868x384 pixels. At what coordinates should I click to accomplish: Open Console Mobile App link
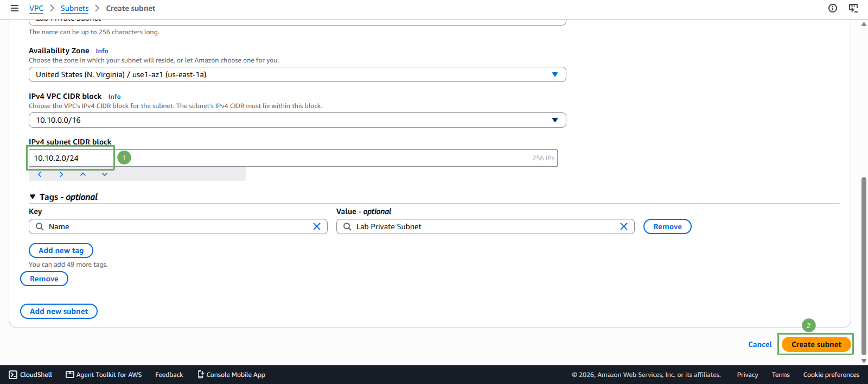click(231, 375)
